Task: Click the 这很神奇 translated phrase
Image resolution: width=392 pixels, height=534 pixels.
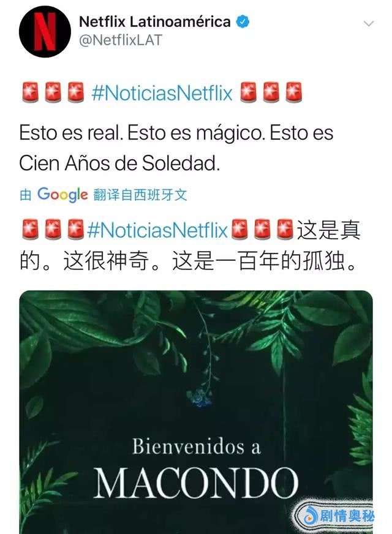Action: 105,261
